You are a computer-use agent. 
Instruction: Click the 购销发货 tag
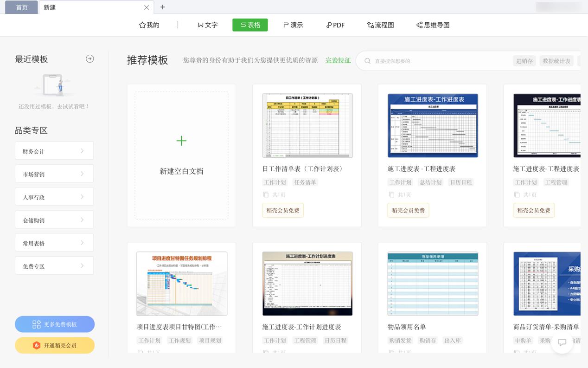[400, 340]
